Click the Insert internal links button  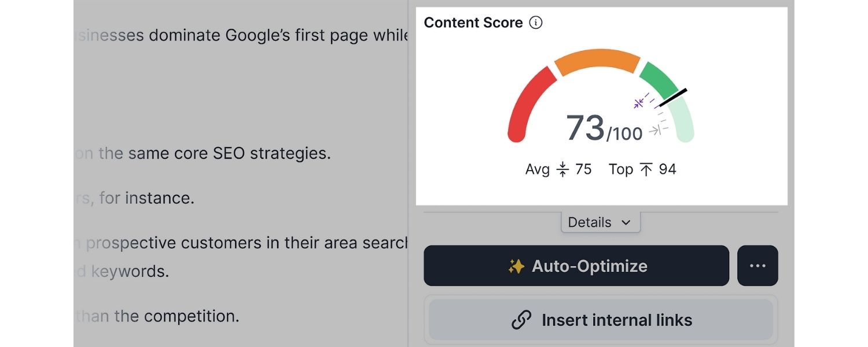601,320
